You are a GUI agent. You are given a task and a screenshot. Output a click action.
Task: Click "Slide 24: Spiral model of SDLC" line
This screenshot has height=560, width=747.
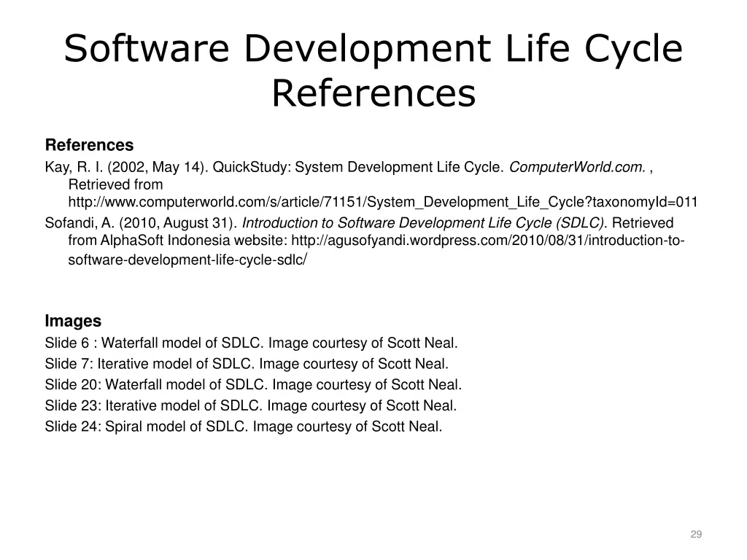click(x=244, y=426)
